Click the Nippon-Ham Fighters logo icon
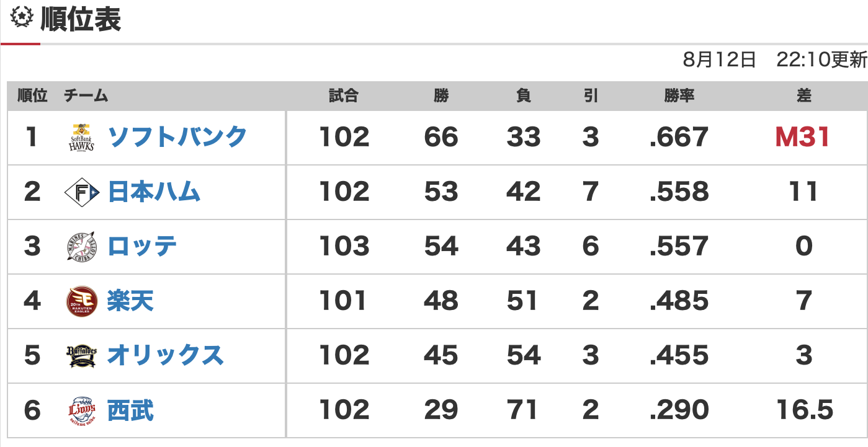This screenshot has width=868, height=447. (82, 192)
